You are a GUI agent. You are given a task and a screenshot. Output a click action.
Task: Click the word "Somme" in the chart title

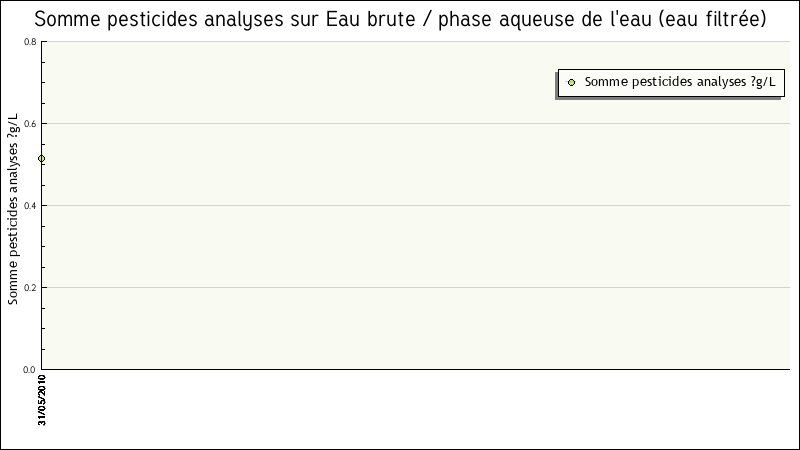click(x=68, y=19)
